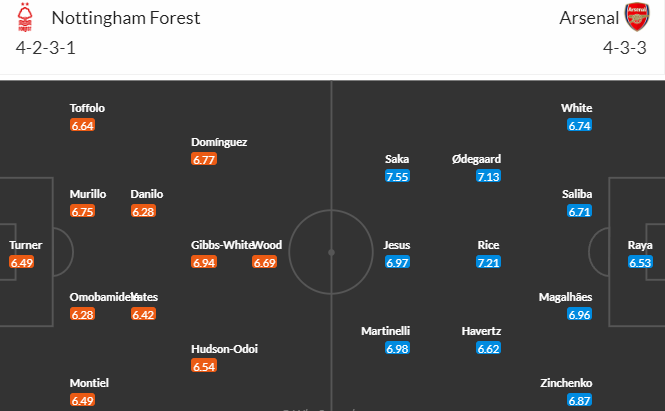Click Hudson-Odoi's 6.54 rating badge
This screenshot has width=665, height=411.
pos(204,366)
